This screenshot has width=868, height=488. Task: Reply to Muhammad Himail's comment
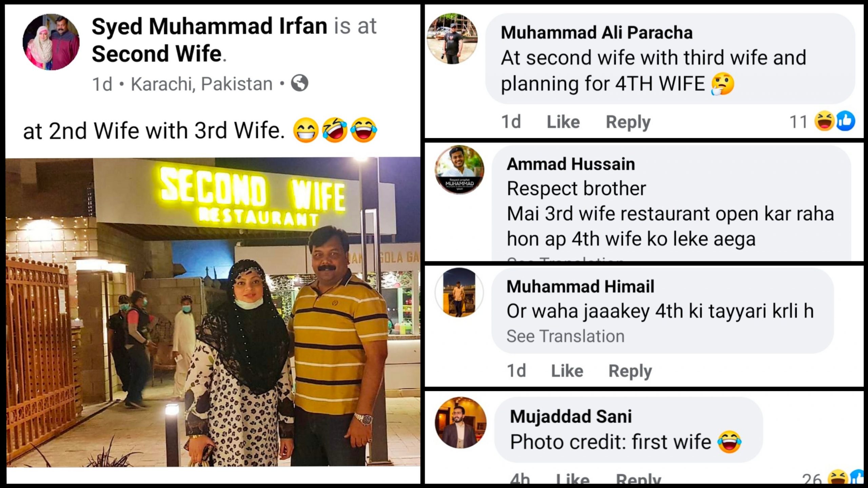point(630,371)
